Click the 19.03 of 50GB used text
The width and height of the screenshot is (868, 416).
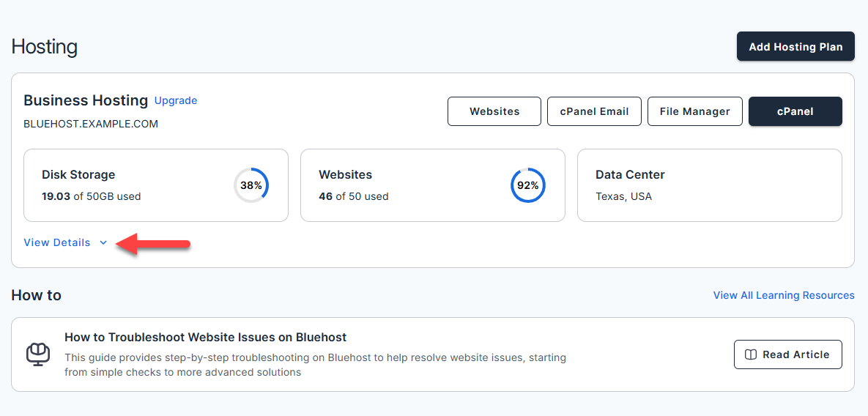click(x=92, y=196)
